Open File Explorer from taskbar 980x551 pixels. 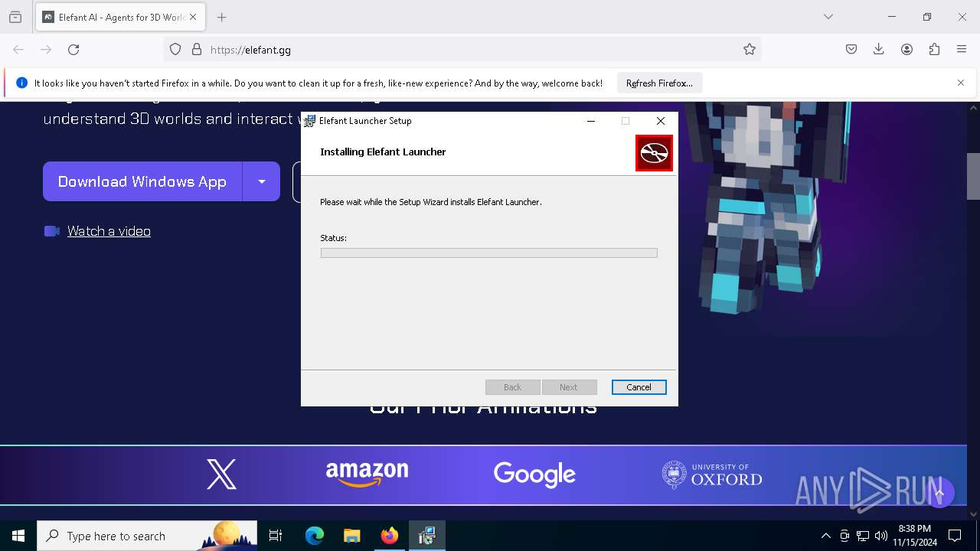(x=351, y=536)
